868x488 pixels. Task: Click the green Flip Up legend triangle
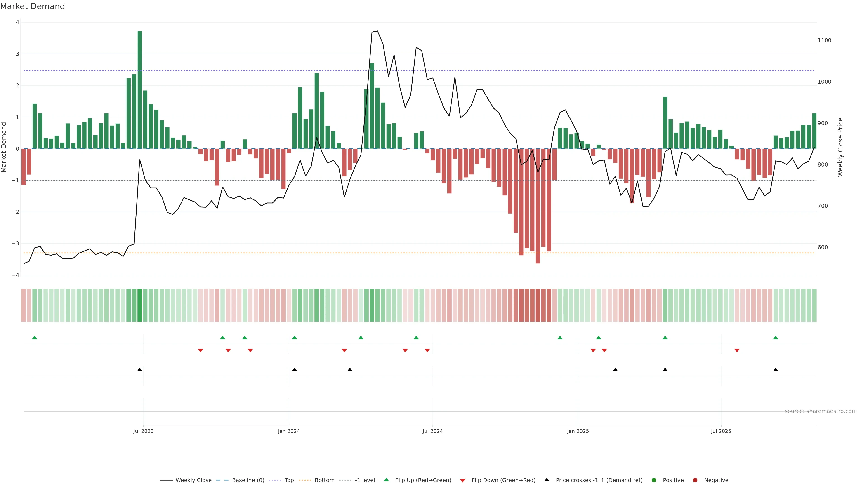386,480
